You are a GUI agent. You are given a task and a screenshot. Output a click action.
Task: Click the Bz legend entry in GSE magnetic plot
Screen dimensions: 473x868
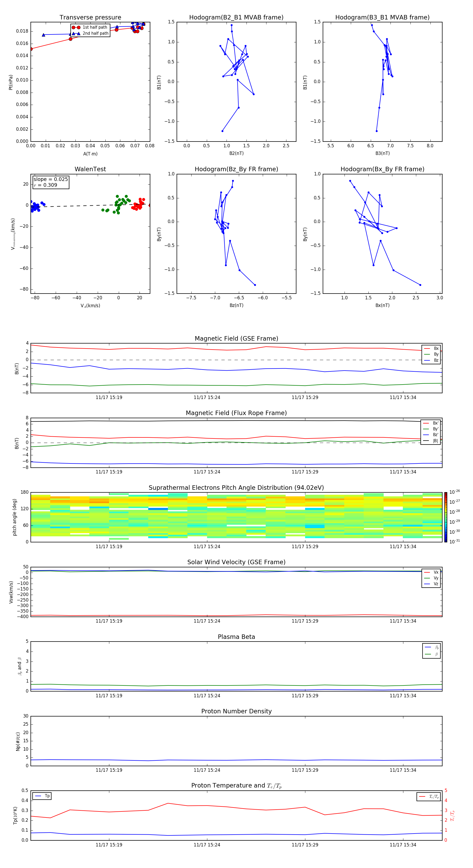point(431,360)
